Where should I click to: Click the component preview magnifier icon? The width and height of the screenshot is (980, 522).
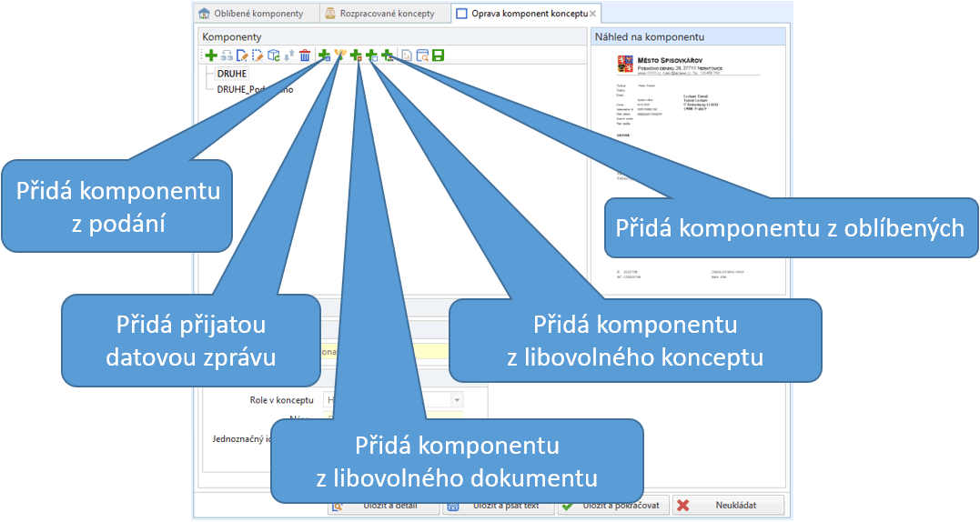(422, 55)
